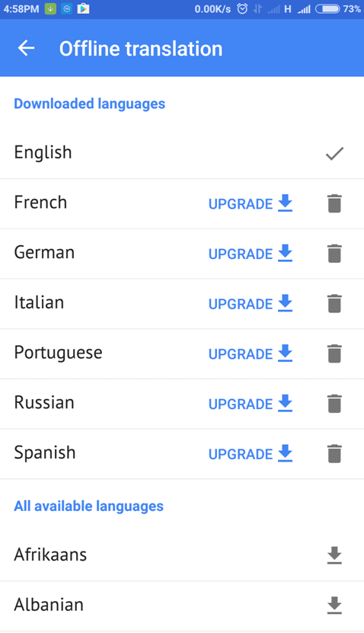The height and width of the screenshot is (633, 364).
Task: Remove Spanish using the trash icon
Action: point(334,454)
